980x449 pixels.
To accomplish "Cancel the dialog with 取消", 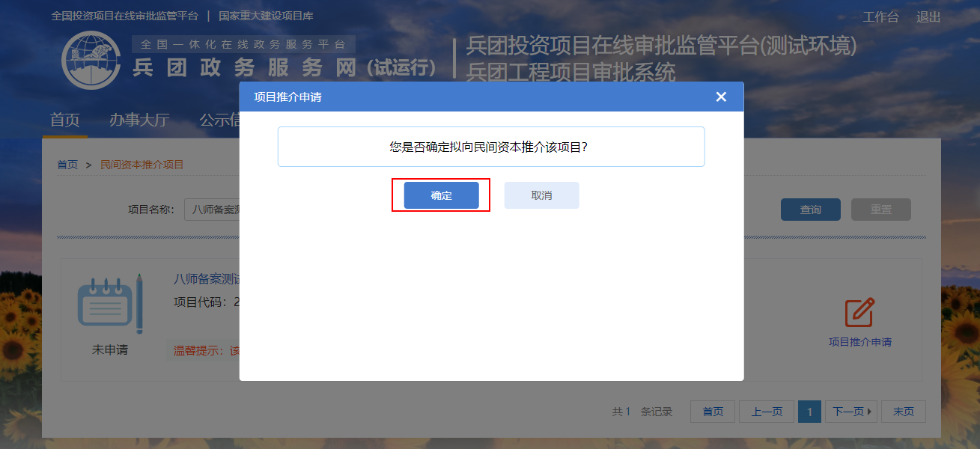I will pos(541,195).
